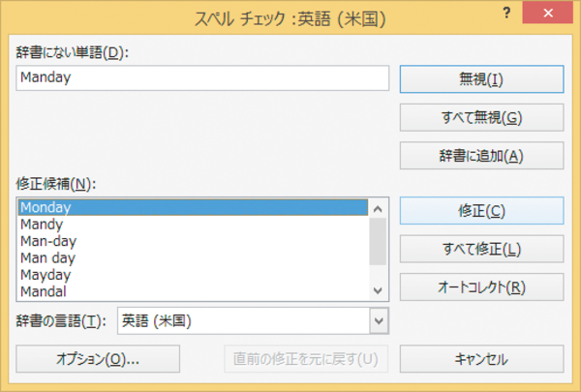Open オートコレクト(R) autocorrect button
Image resolution: width=581 pixels, height=392 pixels.
tap(481, 287)
